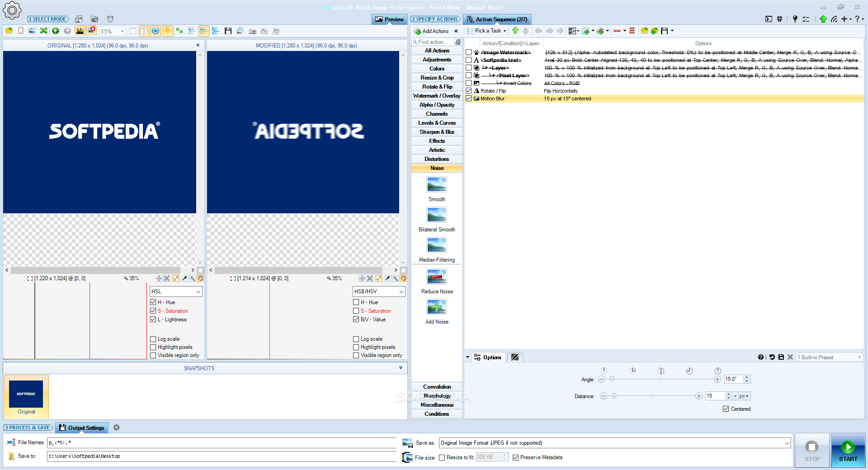868x470 pixels.
Task: Click the red minus remove action icon
Action: tap(617, 31)
